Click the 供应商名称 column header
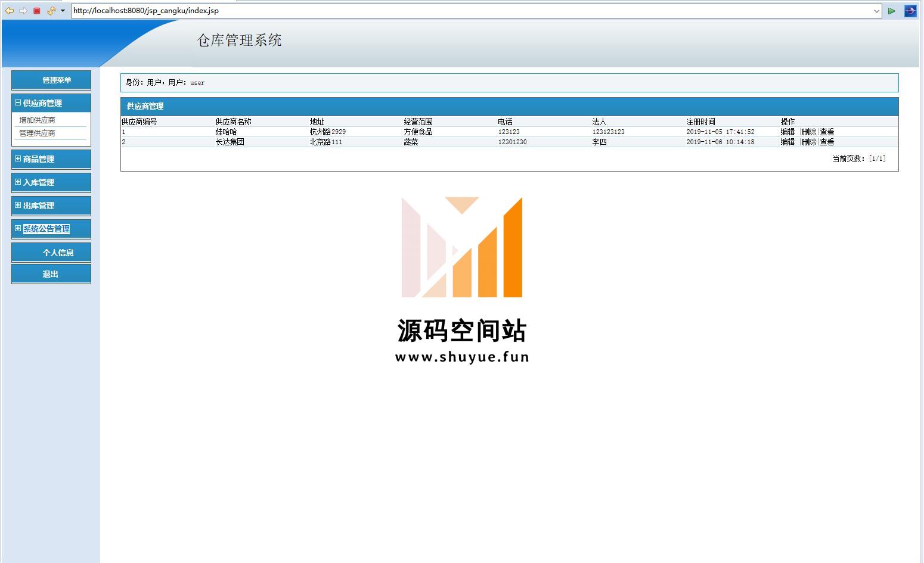The width and height of the screenshot is (924, 563). click(x=233, y=122)
